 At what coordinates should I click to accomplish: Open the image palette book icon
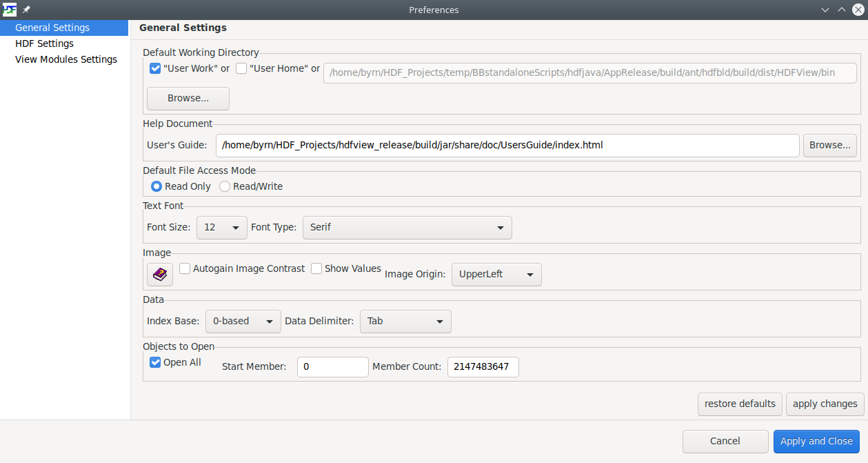pos(160,274)
